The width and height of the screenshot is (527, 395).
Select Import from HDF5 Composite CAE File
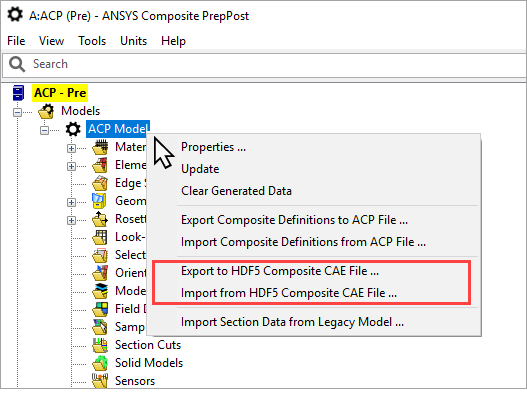click(x=289, y=293)
